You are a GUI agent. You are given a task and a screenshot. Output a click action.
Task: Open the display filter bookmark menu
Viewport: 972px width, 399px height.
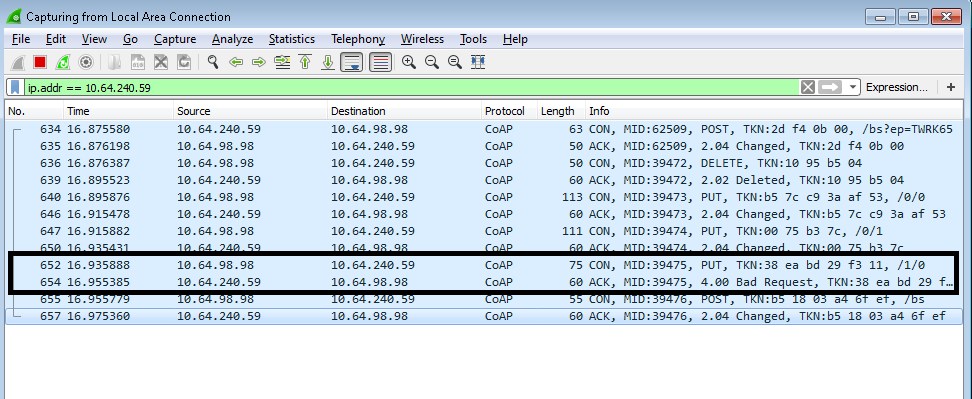15,87
